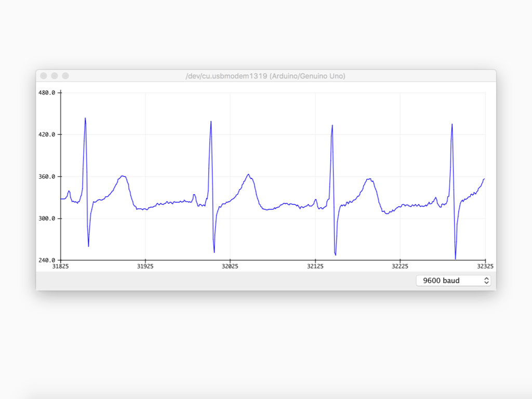Click the 360.0 y-axis label
This screenshot has height=399, width=532.
tap(47, 177)
